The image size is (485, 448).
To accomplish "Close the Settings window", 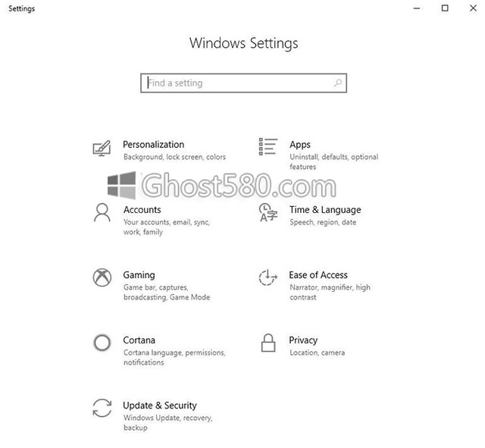I will coord(473,8).
